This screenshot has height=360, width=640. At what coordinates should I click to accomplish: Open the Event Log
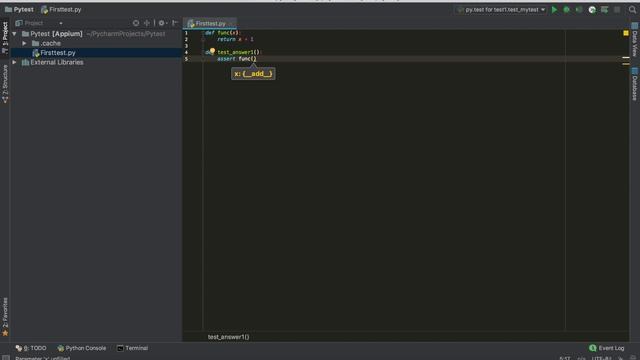(607, 348)
